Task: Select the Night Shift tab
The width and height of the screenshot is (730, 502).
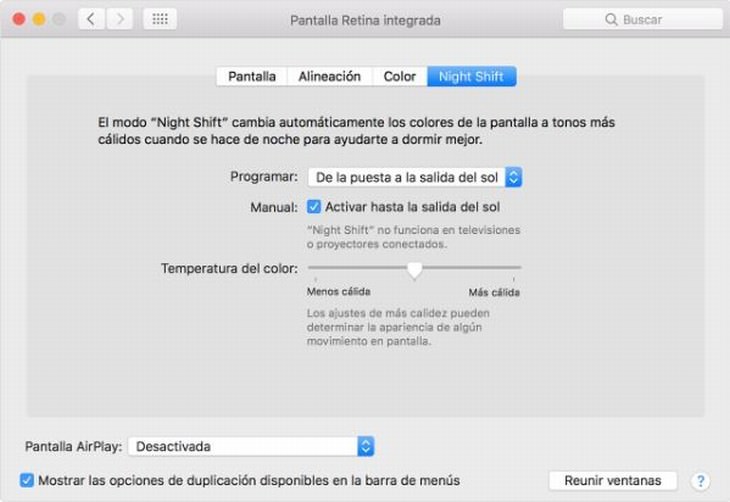Action: (471, 76)
